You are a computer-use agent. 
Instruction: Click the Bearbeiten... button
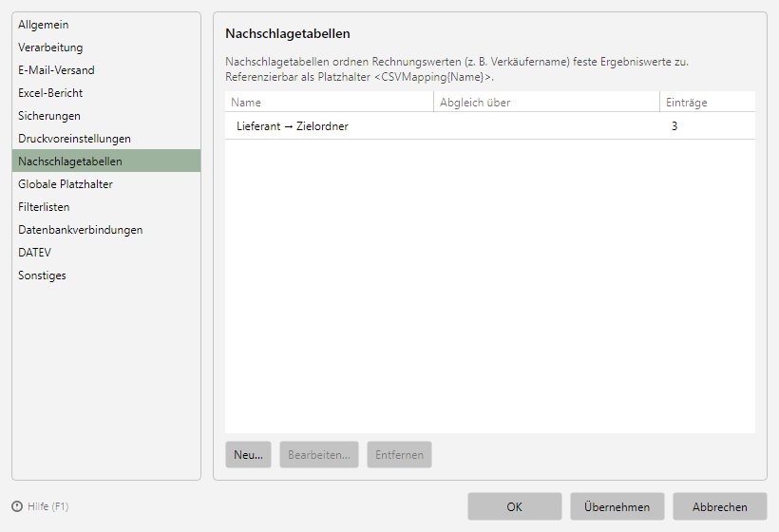(319, 454)
